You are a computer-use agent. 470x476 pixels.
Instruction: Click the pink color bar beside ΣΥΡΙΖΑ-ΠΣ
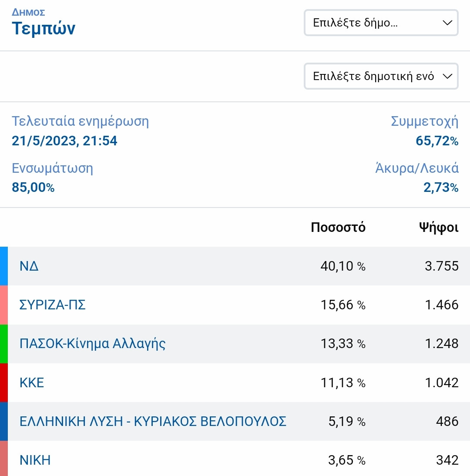pyautogui.click(x=3, y=305)
